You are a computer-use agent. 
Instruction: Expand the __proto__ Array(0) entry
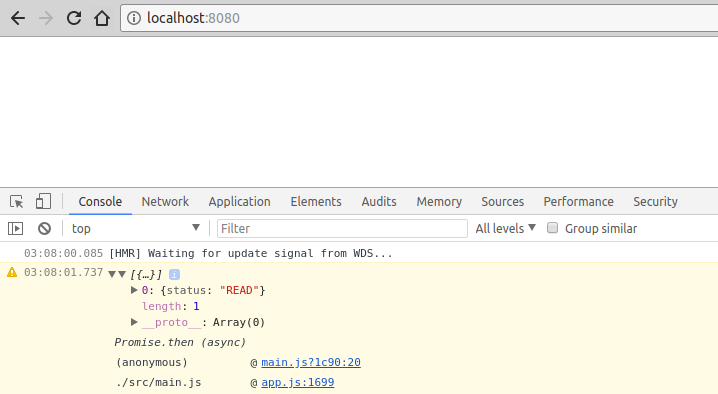[x=134, y=322]
